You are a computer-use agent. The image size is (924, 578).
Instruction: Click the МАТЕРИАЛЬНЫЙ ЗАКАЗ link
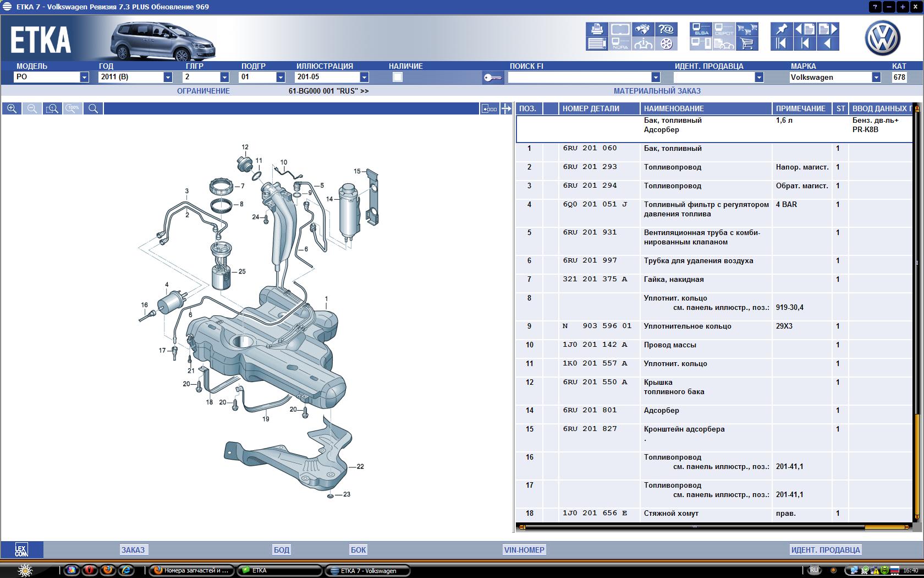click(657, 91)
